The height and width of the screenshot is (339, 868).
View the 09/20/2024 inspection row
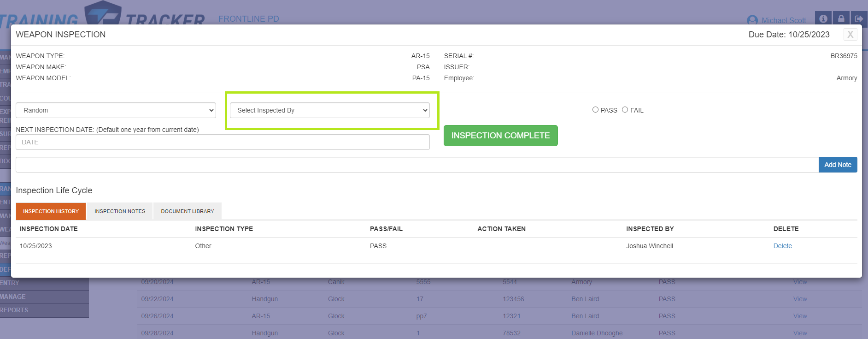pos(800,282)
